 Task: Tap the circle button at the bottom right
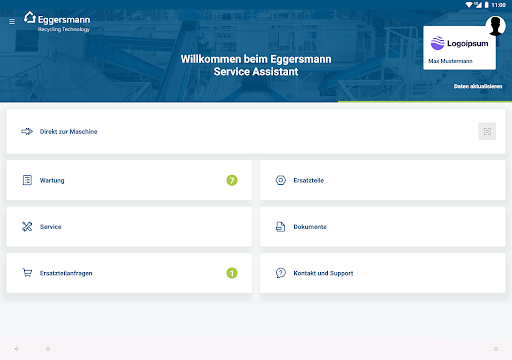point(496,349)
